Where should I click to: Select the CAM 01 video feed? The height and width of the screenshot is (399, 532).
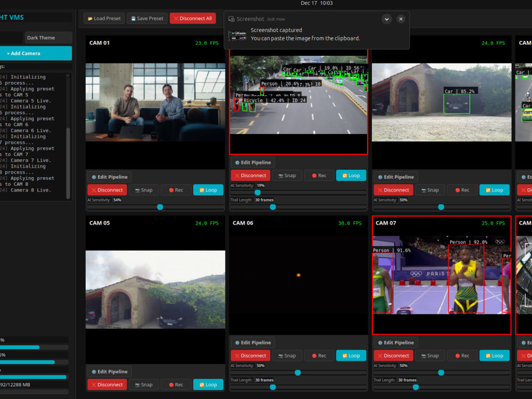(x=155, y=102)
